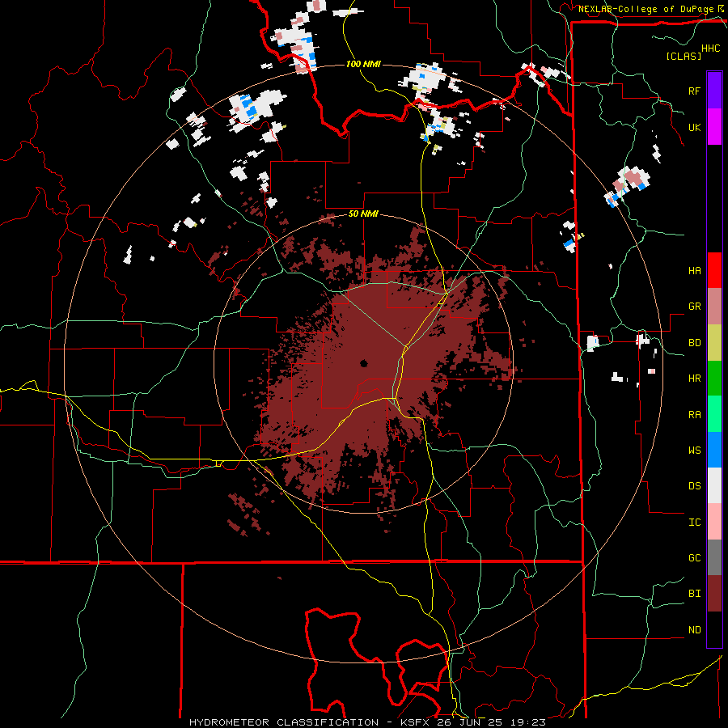Click the 'IC' legend label
Viewport: 728px width, 728px height.
pos(694,523)
